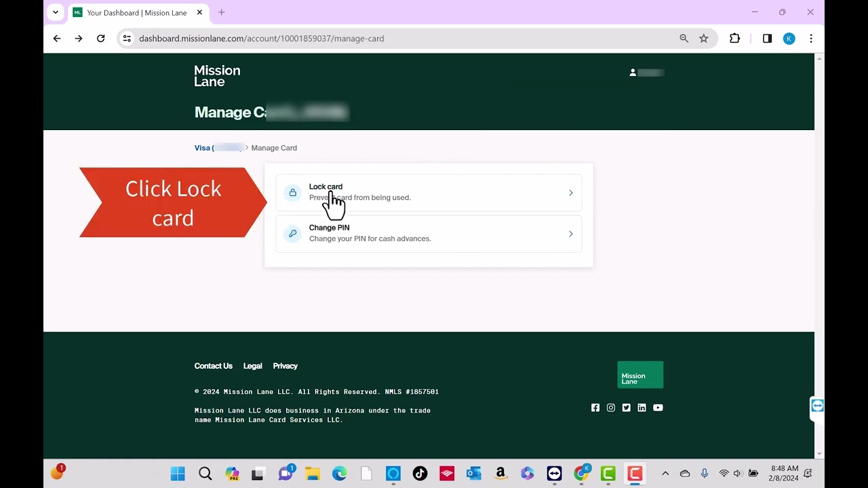Click the Lock card title text
The image size is (868, 488).
point(325,186)
